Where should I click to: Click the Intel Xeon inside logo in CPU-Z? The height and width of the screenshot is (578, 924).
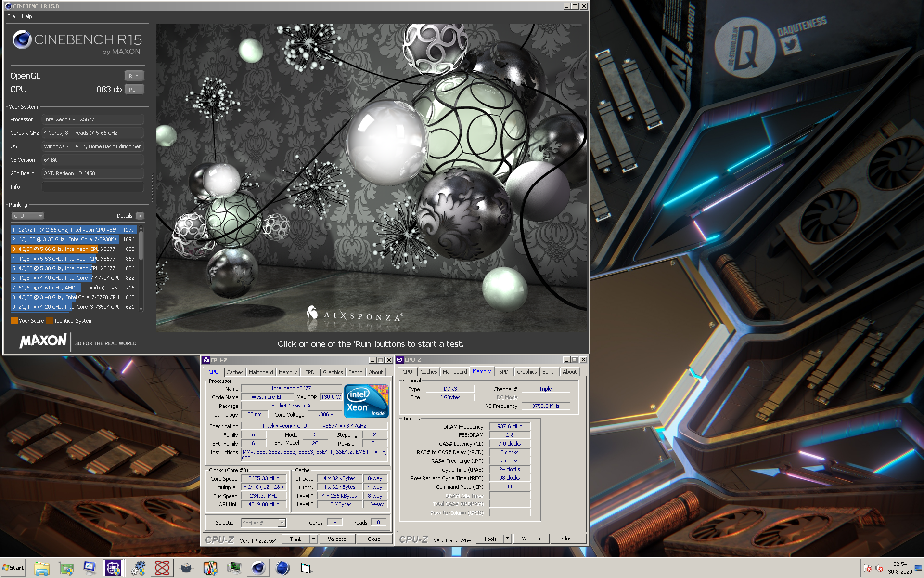pos(366,401)
